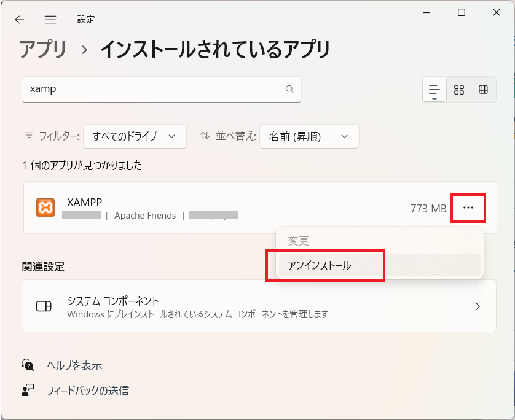Click the system components icon
Image resolution: width=515 pixels, height=420 pixels.
(44, 306)
